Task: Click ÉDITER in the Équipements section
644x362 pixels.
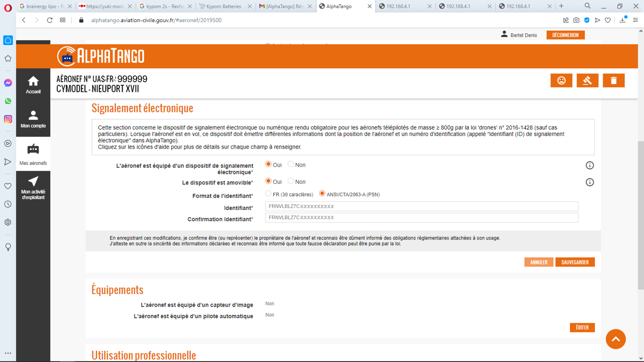Action: (x=582, y=327)
